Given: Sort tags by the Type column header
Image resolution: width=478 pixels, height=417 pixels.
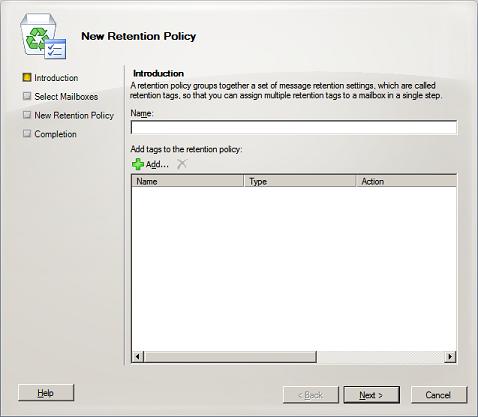Looking at the screenshot, I should [x=300, y=181].
